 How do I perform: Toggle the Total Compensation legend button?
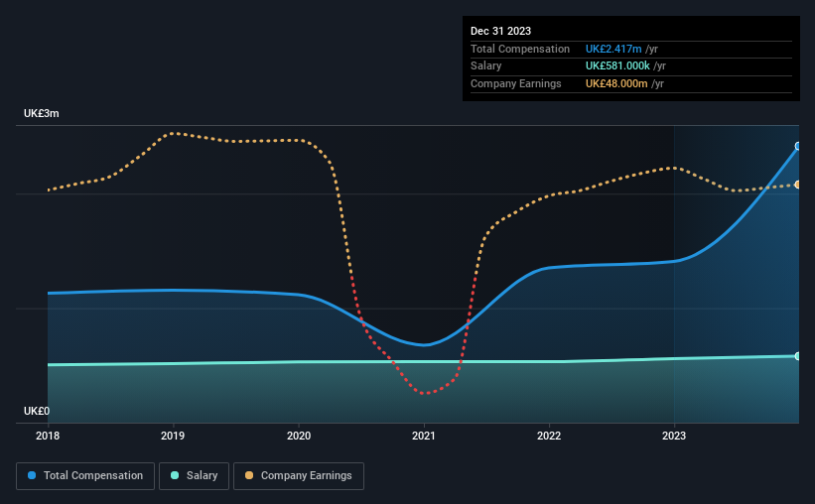tap(85, 476)
